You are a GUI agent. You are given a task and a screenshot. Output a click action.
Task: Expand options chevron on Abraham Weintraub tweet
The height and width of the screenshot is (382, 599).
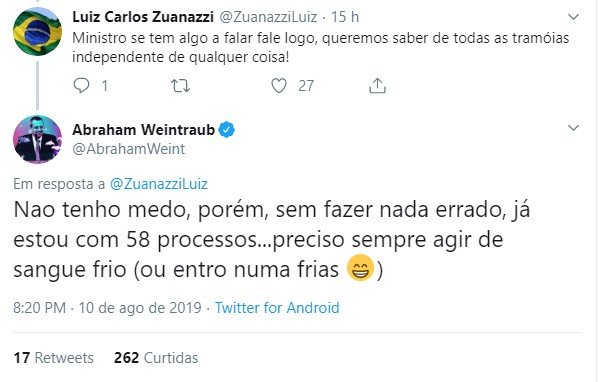click(573, 128)
